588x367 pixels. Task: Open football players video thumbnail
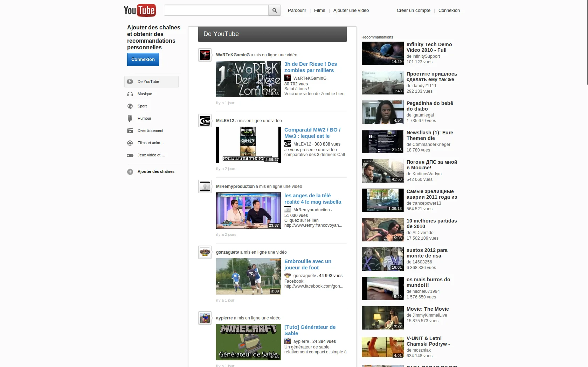[x=248, y=276]
